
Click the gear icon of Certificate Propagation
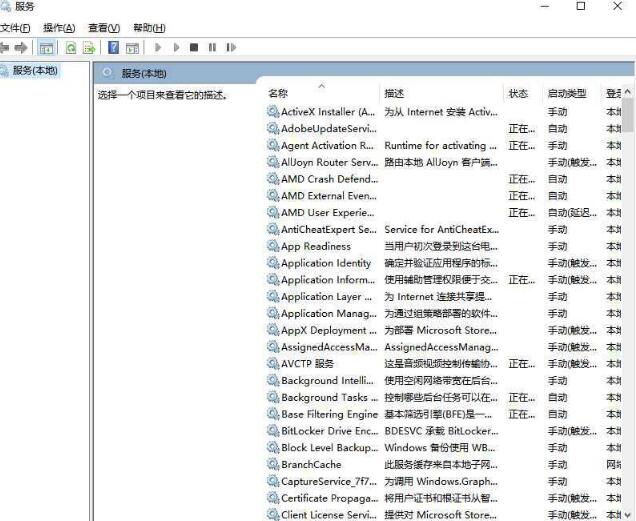pos(273,498)
